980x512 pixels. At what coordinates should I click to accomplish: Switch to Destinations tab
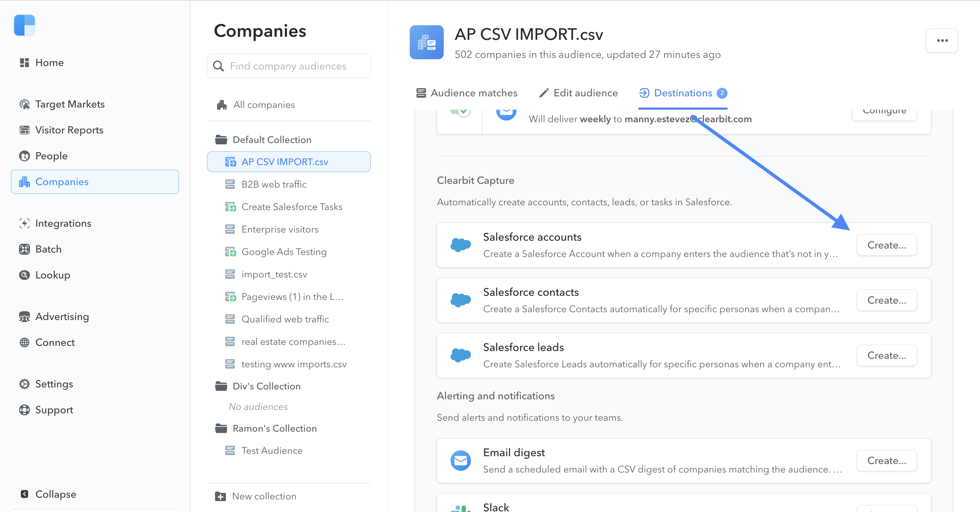pos(683,93)
